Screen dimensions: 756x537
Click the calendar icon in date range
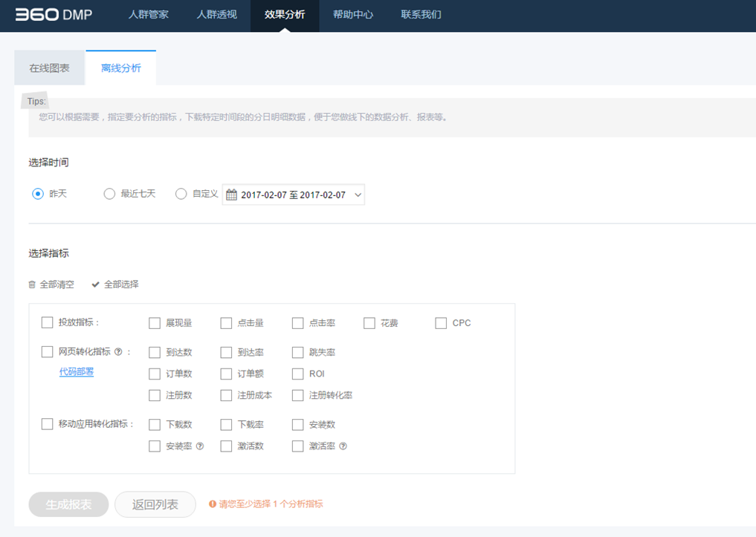231,195
